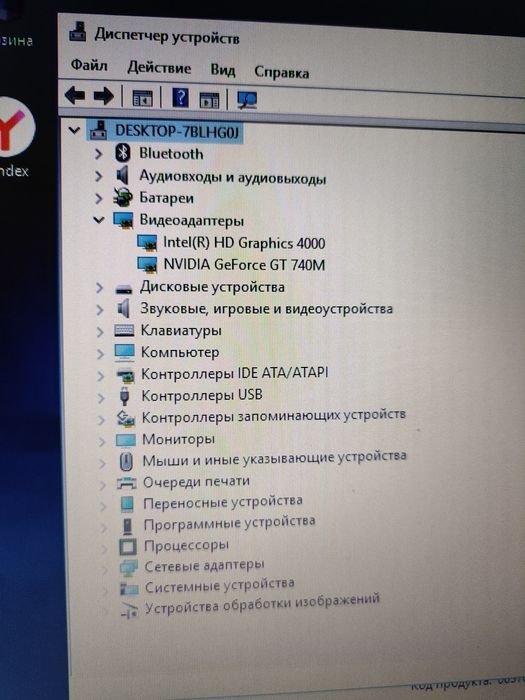Click the Системные устройства folder icon

[129, 589]
